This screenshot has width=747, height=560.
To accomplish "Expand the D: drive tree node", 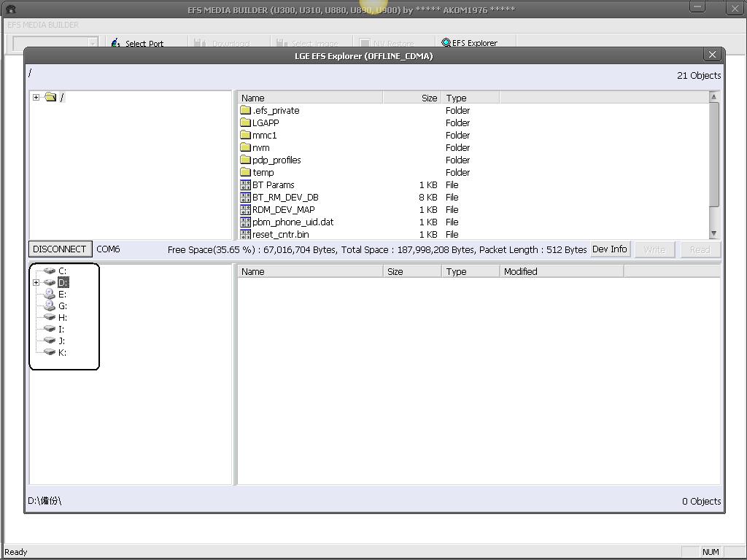I will pos(36,282).
